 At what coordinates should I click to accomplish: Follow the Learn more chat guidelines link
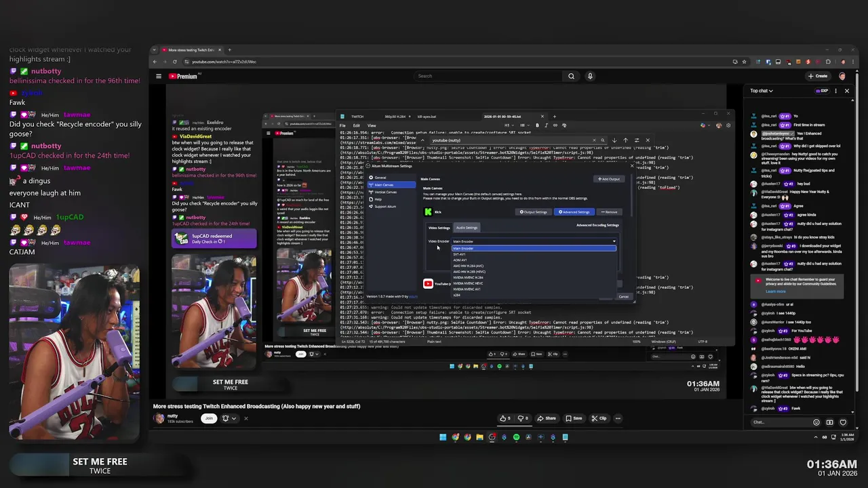[x=776, y=291]
